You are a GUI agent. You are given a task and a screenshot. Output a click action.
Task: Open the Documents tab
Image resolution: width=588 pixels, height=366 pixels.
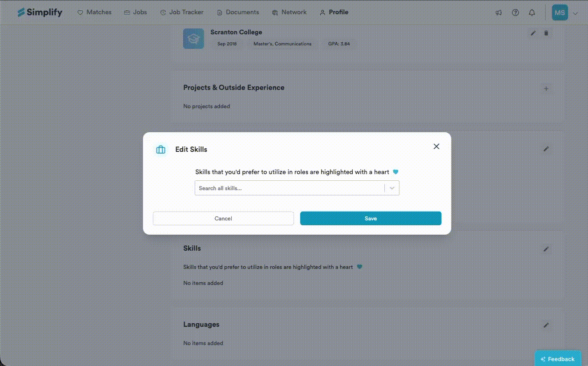[238, 12]
